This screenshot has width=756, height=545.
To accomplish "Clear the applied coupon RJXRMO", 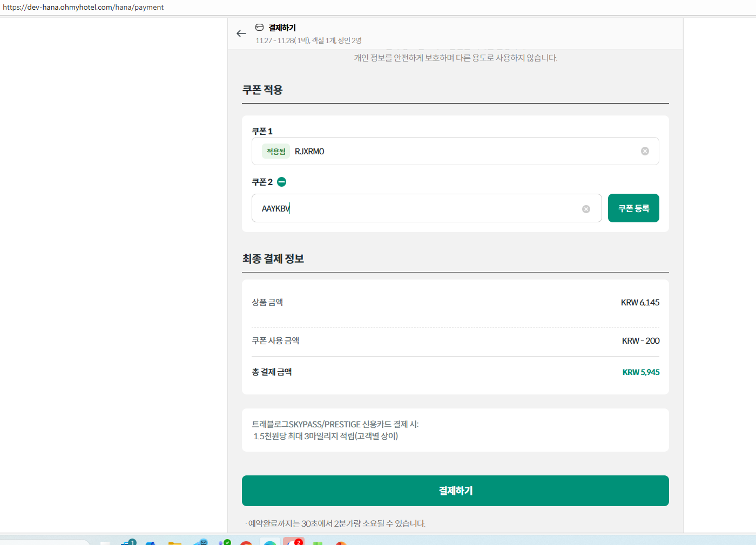I will [x=645, y=151].
